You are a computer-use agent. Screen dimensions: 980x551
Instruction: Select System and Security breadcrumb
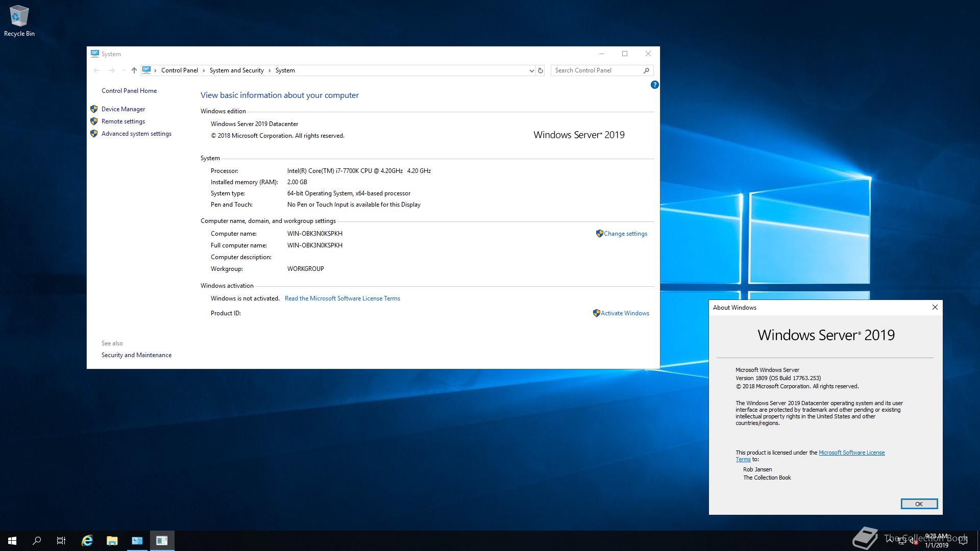pos(236,70)
